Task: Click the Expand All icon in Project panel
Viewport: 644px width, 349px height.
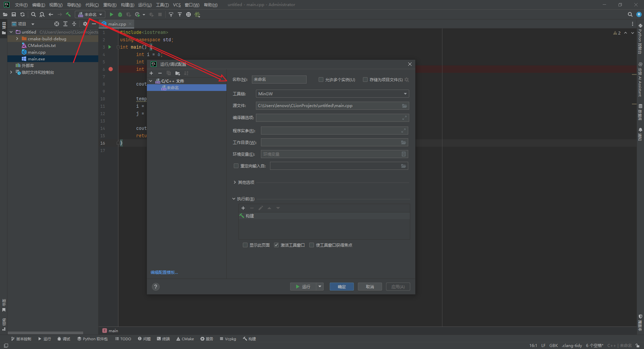Action: point(65,24)
